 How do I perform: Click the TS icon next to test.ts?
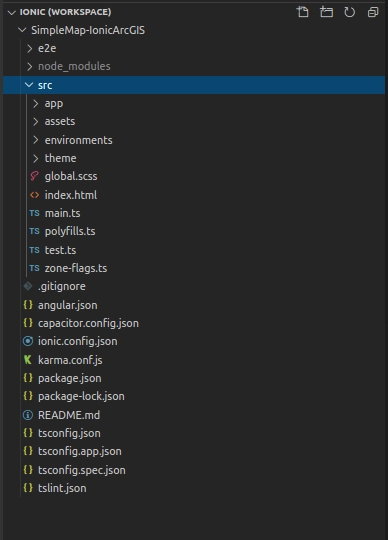coord(34,250)
